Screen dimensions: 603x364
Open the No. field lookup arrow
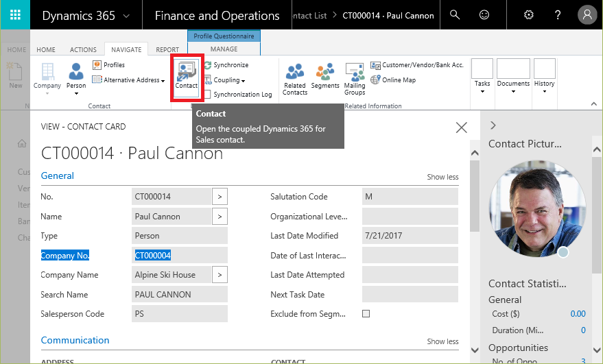(x=220, y=197)
